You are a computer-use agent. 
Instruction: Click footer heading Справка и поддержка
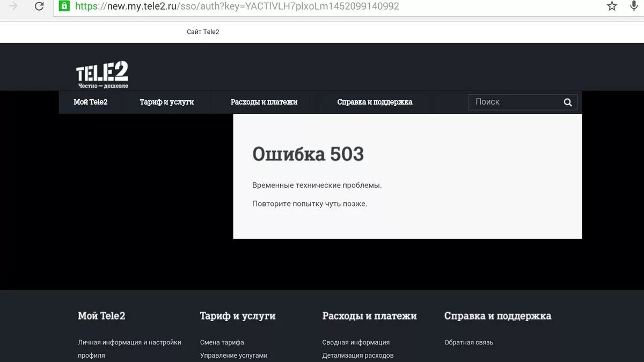[x=497, y=316]
